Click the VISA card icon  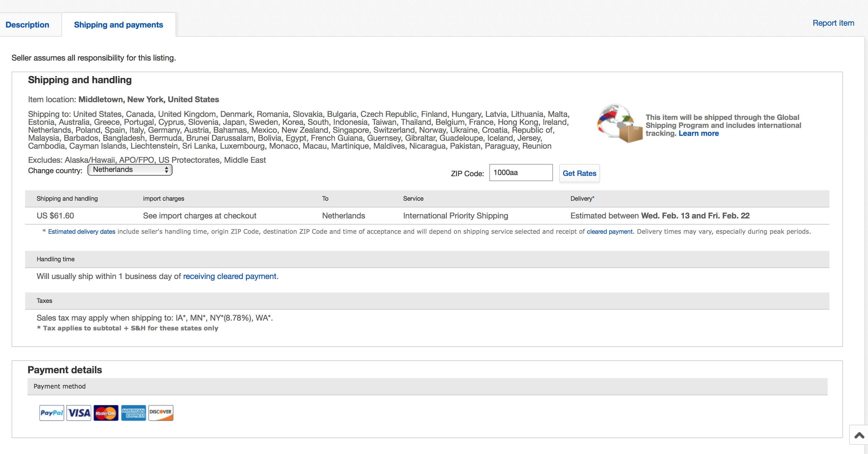click(79, 412)
